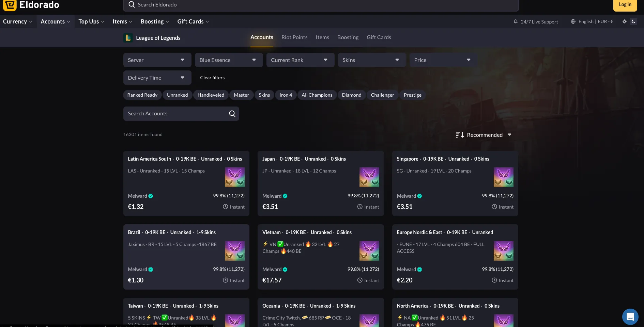Click verified badge on Singapore listing seller
This screenshot has height=327, width=644.
coord(419,196)
